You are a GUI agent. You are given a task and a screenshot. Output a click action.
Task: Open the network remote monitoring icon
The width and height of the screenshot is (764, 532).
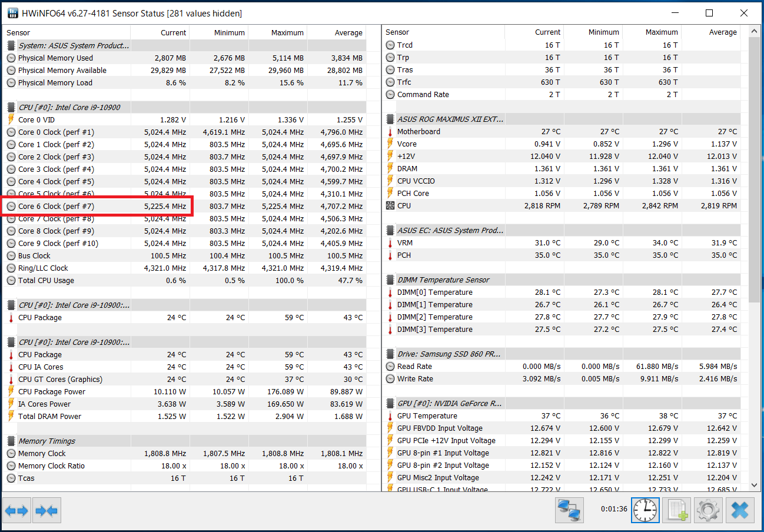pyautogui.click(x=569, y=510)
